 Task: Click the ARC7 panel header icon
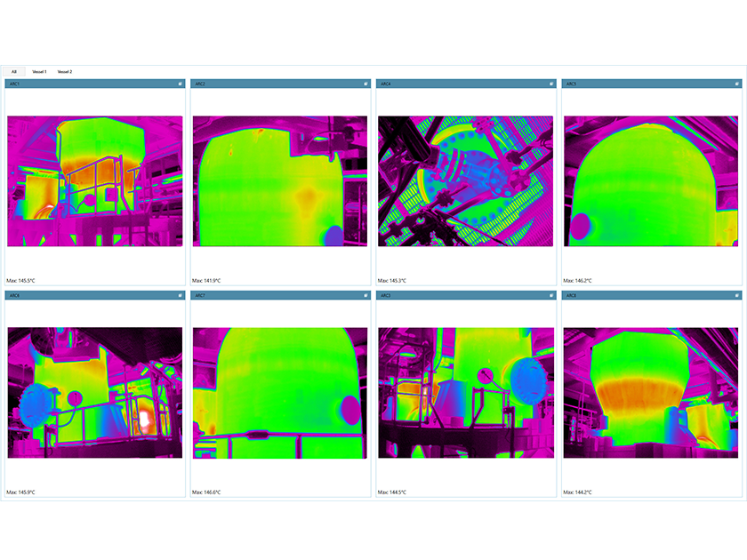(x=365, y=295)
